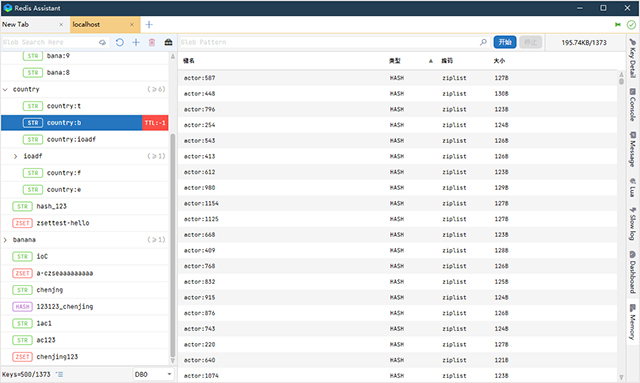The height and width of the screenshot is (383, 640).
Task: Click the blue 开始 button
Action: pos(505,42)
